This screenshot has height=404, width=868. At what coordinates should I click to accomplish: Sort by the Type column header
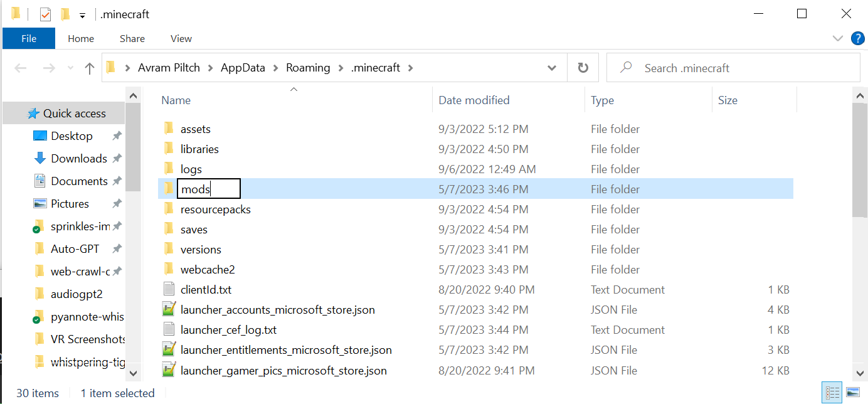(x=603, y=100)
